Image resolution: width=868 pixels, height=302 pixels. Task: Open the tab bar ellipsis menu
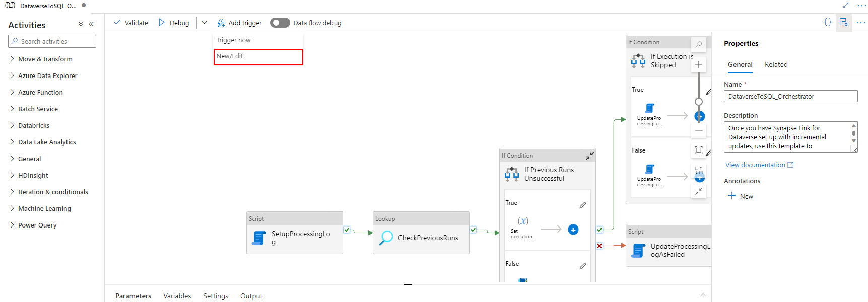(x=861, y=6)
